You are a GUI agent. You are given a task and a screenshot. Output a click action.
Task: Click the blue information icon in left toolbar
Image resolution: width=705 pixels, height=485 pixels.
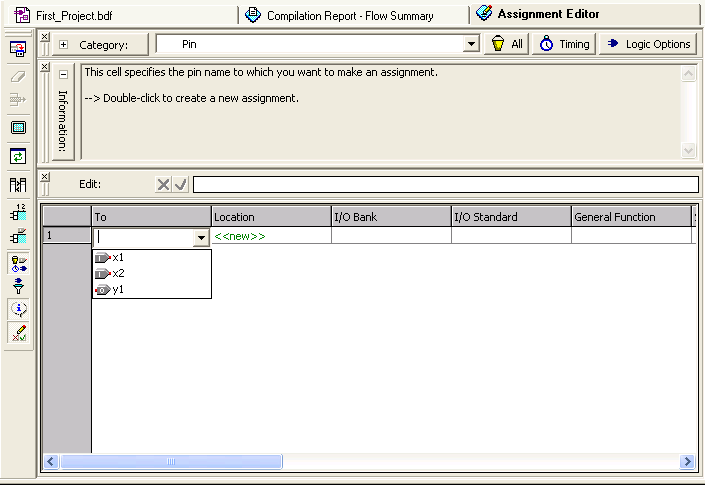(18, 310)
